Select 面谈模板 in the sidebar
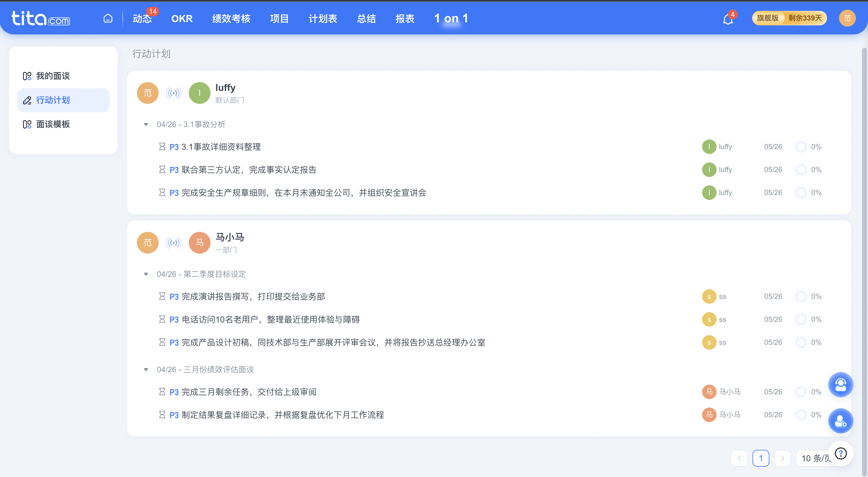 click(63, 124)
